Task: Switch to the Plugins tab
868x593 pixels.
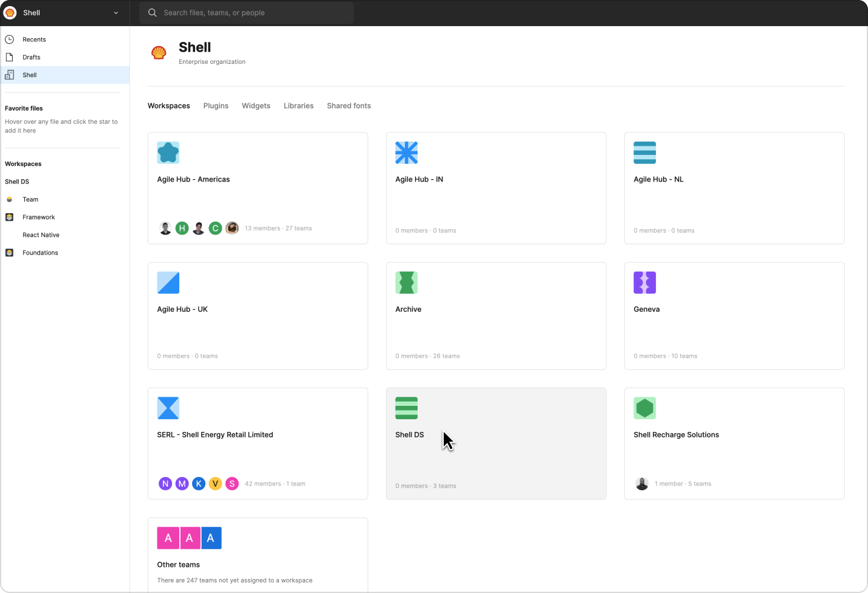Action: (216, 106)
